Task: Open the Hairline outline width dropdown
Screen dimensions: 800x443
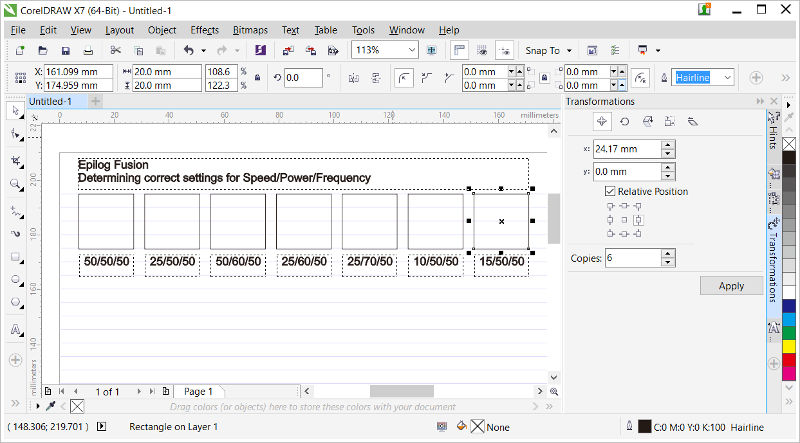Action: (728, 78)
